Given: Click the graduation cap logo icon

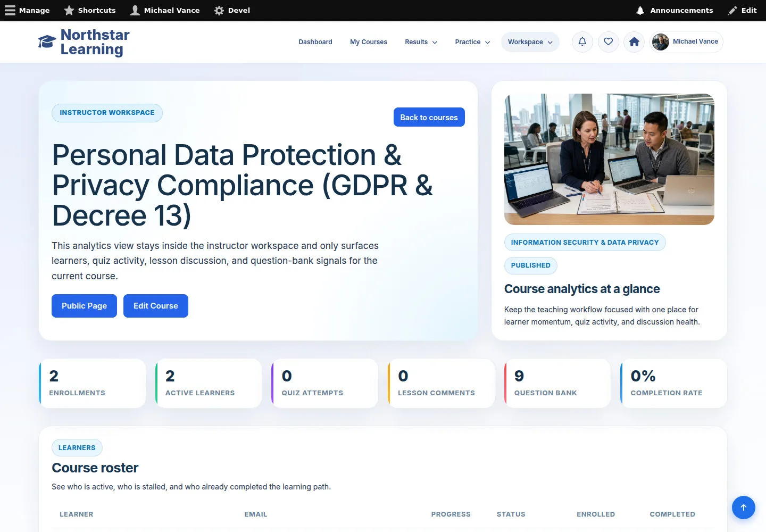Looking at the screenshot, I should tap(47, 41).
